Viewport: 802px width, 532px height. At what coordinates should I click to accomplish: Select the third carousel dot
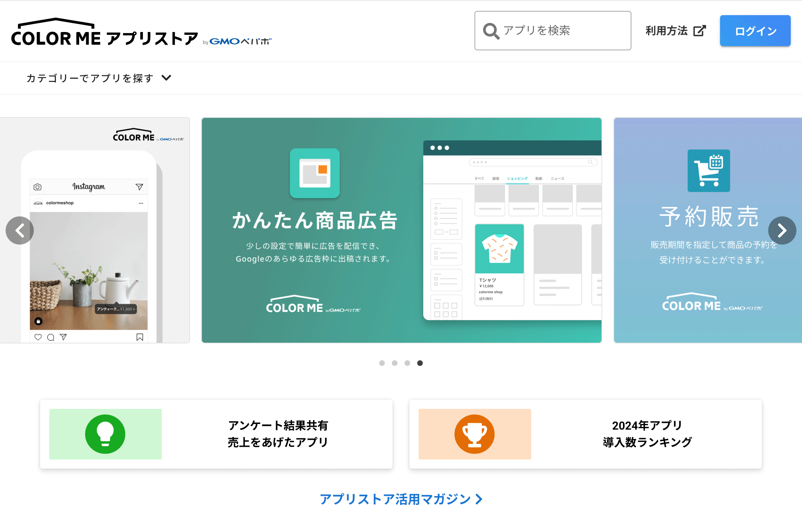tap(407, 363)
